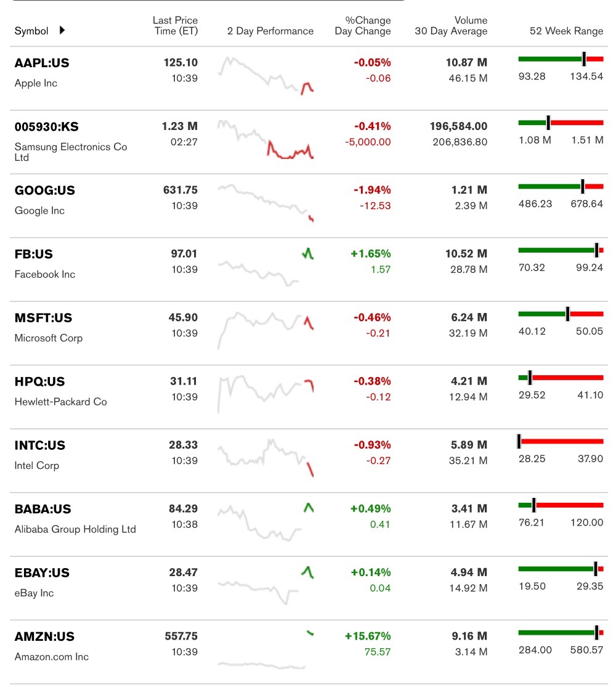Viewport: 616px width, 687px height.
Task: Select the 005930:KS Samsung ticker
Action: 47,127
